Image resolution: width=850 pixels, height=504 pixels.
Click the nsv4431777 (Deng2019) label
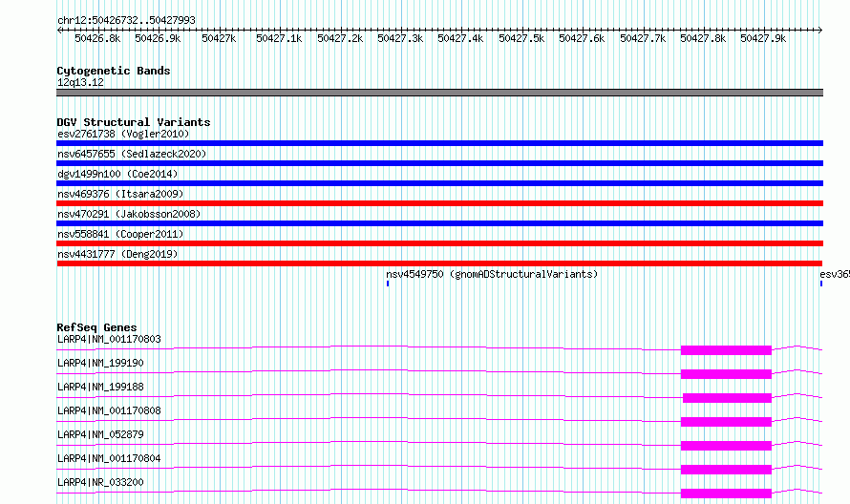(x=117, y=254)
